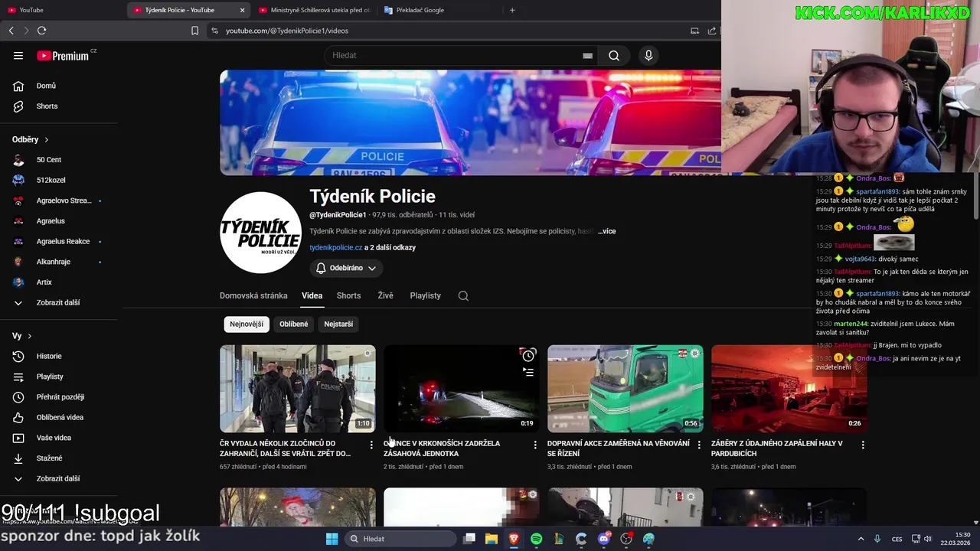Go back with the browser back arrow
The height and width of the screenshot is (551, 980).
[x=11, y=31]
